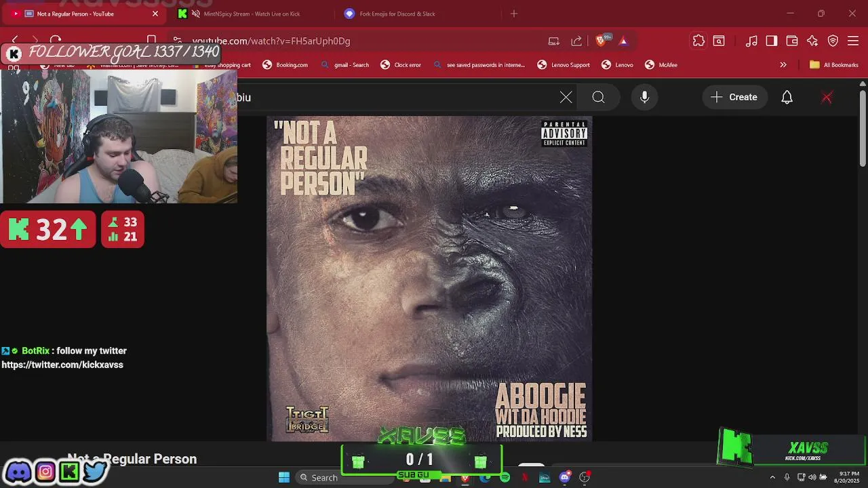Image resolution: width=868 pixels, height=488 pixels.
Task: Open Clock error bookmark
Action: [x=400, y=65]
